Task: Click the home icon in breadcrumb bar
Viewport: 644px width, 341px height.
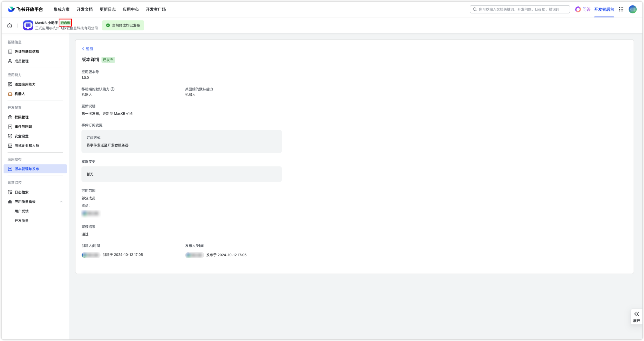Action: pyautogui.click(x=10, y=25)
